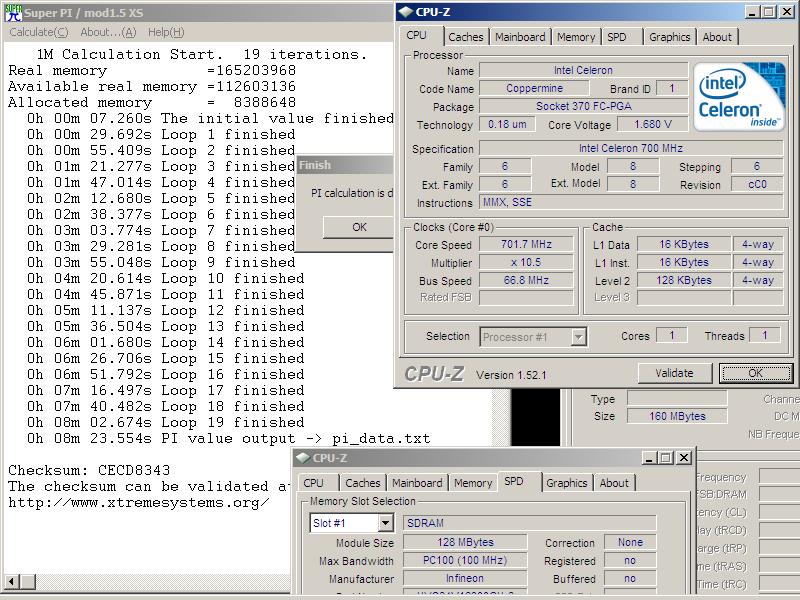This screenshot has width=800, height=600.
Task: Click the PC100 (100 MHz) max bandwidth value
Action: coord(465,560)
